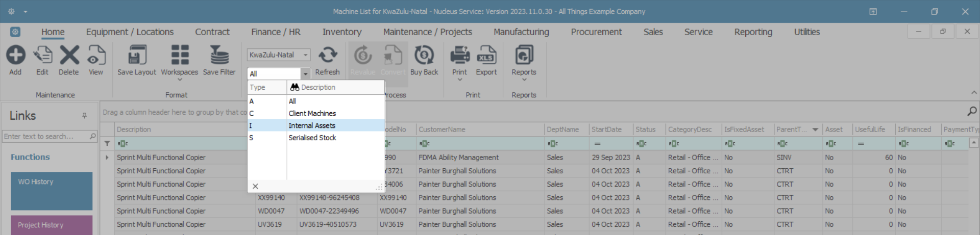This screenshot has height=235, width=980.
Task: Open the Project History tile
Action: [x=52, y=225]
